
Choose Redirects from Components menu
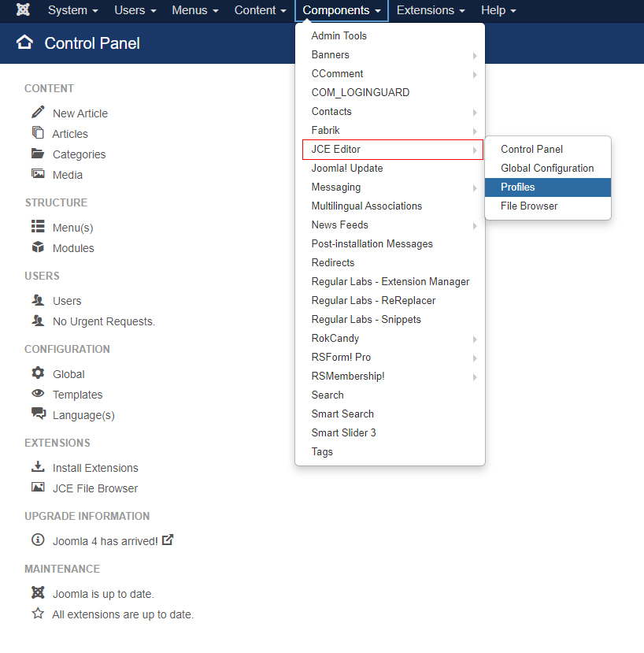coord(390,263)
